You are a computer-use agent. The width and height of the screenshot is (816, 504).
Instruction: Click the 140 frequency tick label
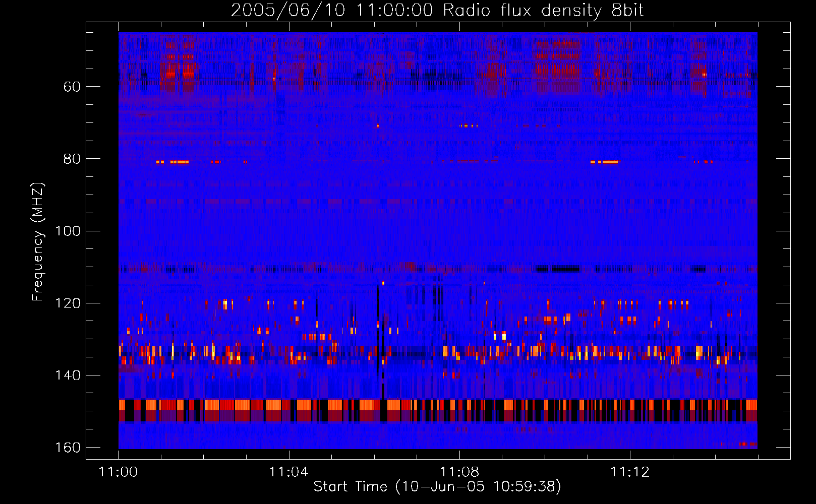click(67, 375)
